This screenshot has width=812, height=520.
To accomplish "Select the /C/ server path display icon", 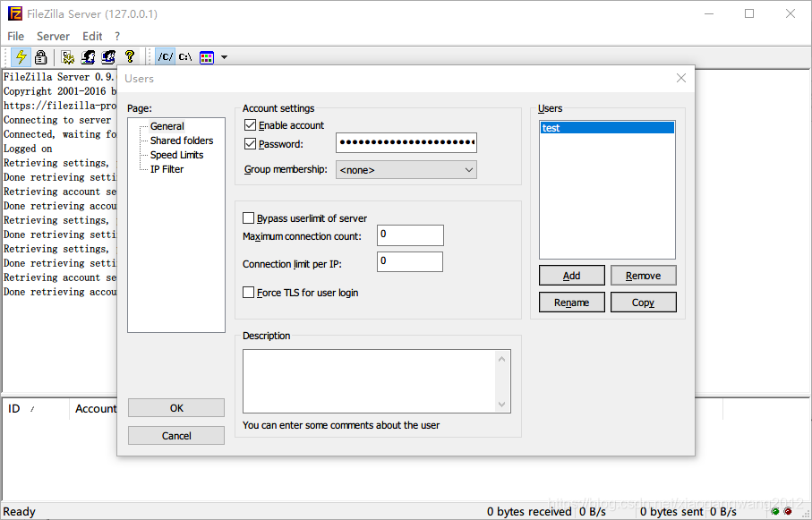I will 166,57.
